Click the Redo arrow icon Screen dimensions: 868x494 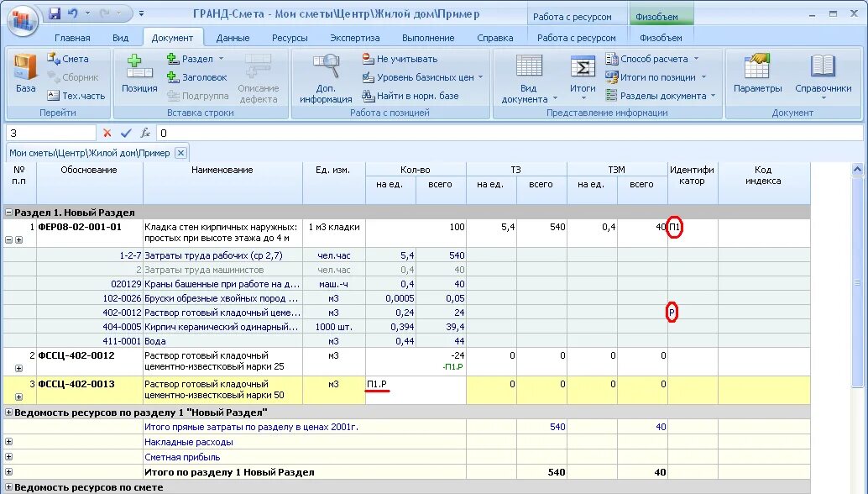pyautogui.click(x=105, y=13)
